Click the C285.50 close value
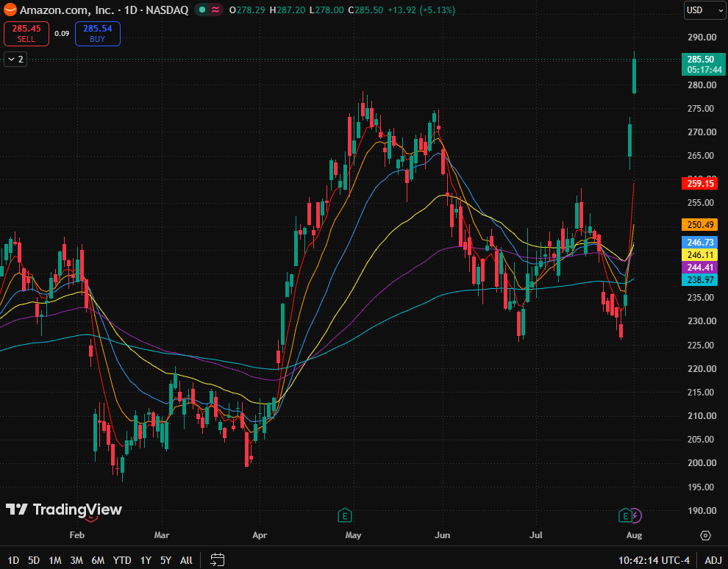 pos(366,10)
